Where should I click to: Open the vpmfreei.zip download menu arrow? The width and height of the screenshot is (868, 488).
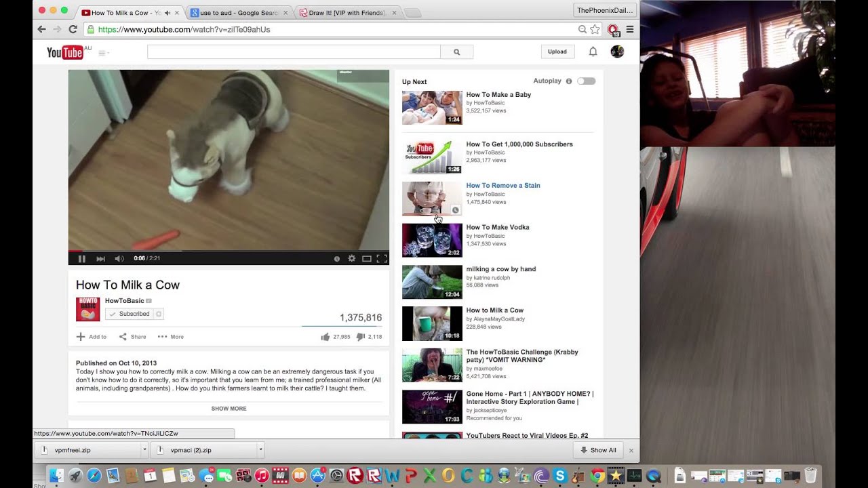[144, 449]
